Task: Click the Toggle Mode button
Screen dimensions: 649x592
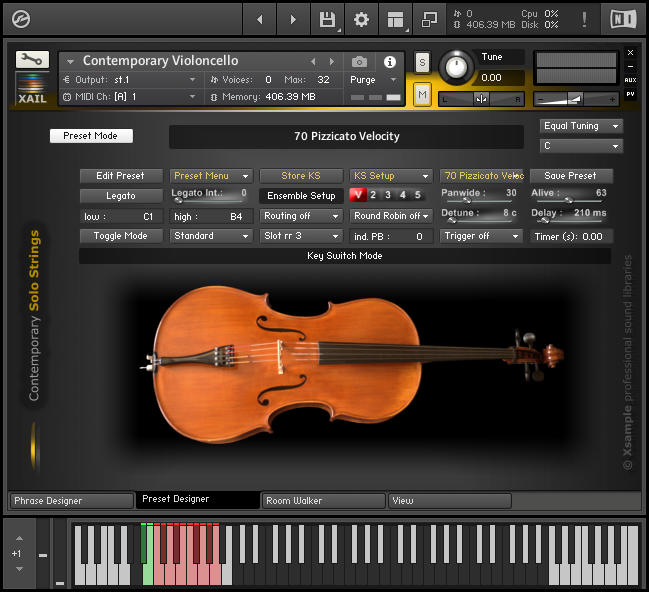Action: [121, 236]
